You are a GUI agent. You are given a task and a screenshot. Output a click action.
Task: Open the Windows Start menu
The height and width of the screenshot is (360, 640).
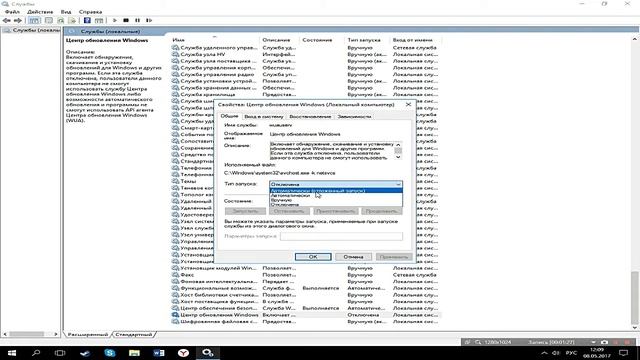tap(11, 353)
